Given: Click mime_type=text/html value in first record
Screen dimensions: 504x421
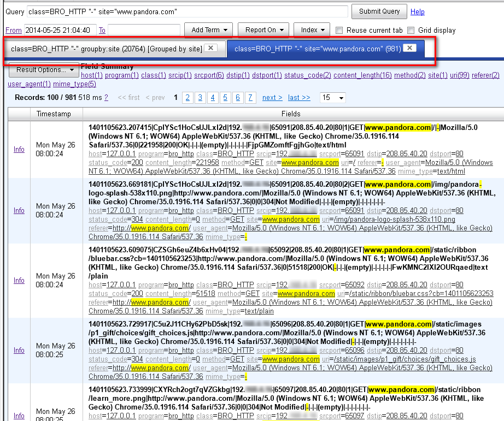Looking at the screenshot, I should [451, 171].
